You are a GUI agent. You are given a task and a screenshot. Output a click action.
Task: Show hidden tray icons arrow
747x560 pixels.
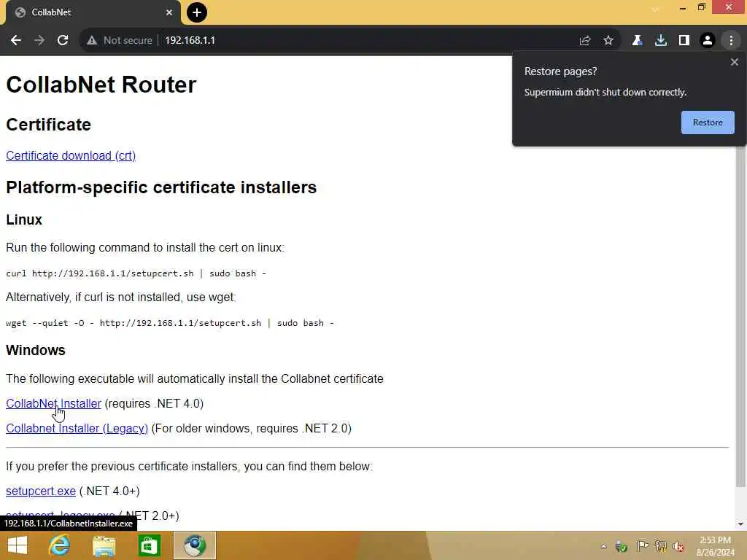click(603, 546)
